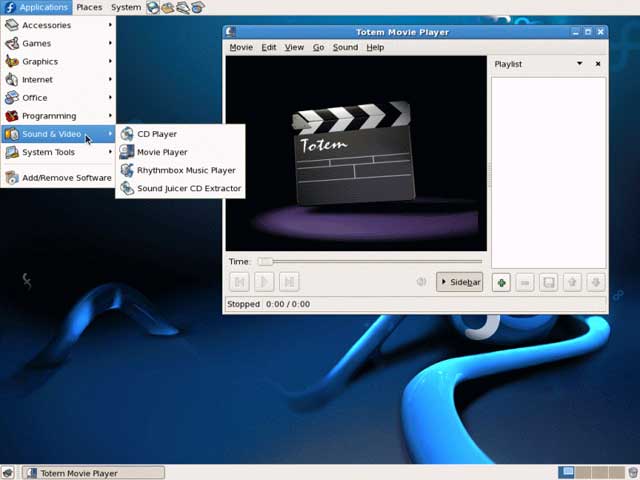Add a file to the playlist

pos(501,282)
